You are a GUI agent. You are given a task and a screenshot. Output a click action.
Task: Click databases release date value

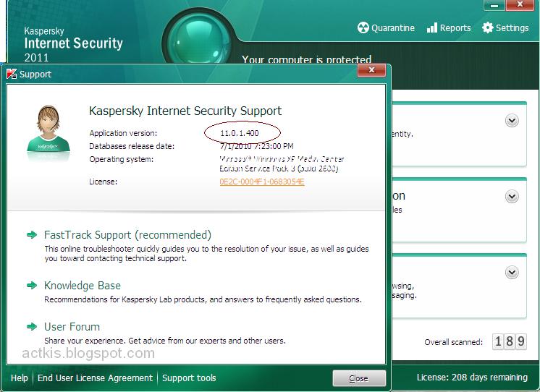[256, 146]
